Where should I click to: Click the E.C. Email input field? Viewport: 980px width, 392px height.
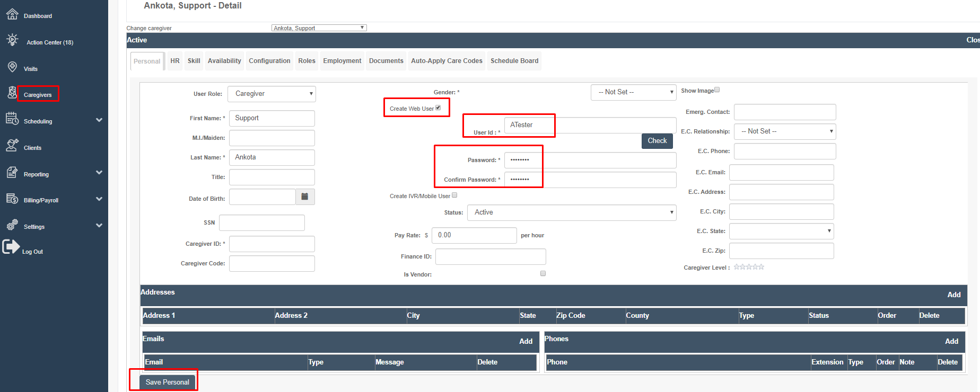[782, 172]
